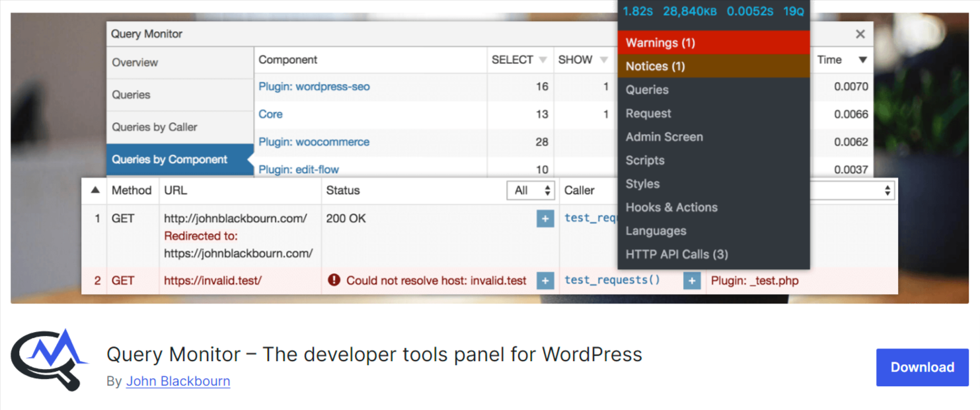Select HTTP API Calls (3) menu entry
The height and width of the screenshot is (410, 980).
pos(676,255)
